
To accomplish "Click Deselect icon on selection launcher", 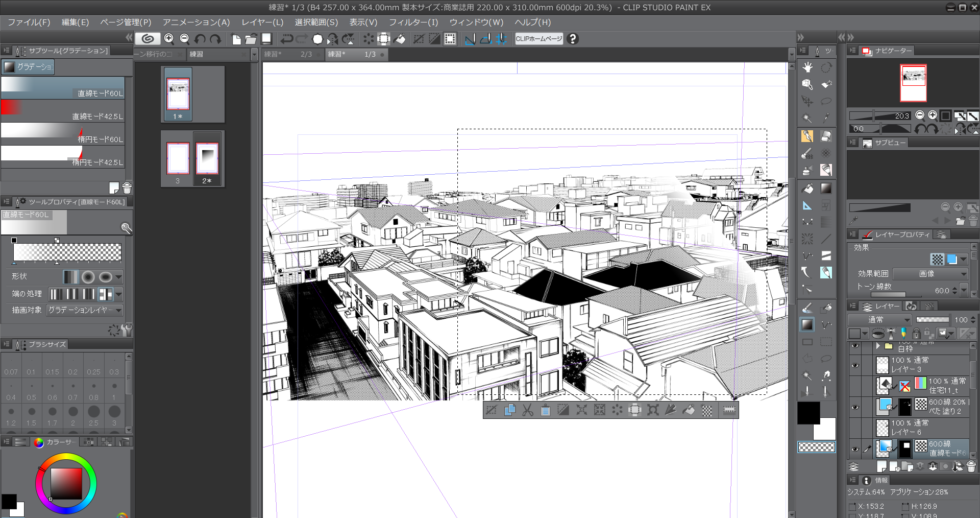I will coord(492,410).
